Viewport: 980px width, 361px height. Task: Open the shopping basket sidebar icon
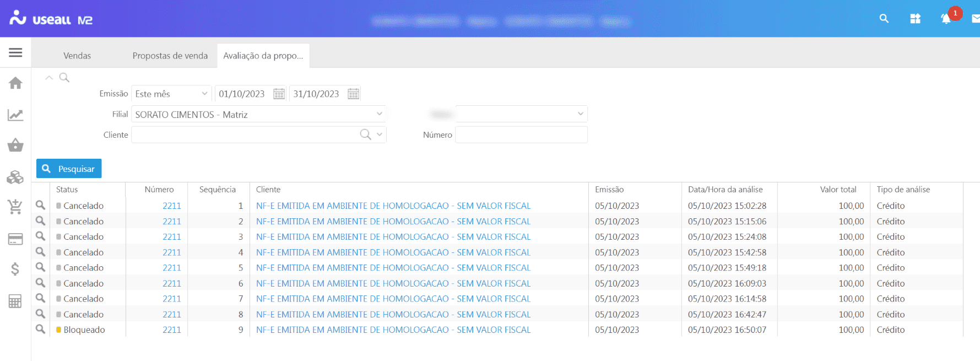tap(15, 146)
